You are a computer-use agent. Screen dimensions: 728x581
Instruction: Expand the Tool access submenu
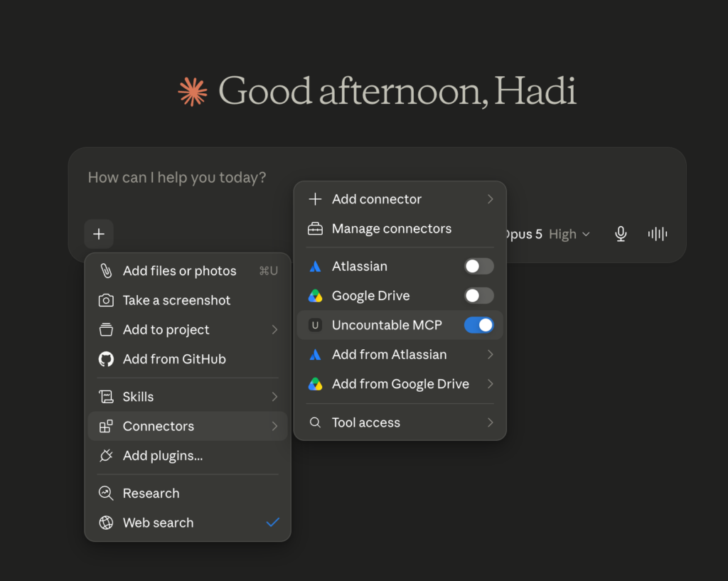click(x=400, y=422)
